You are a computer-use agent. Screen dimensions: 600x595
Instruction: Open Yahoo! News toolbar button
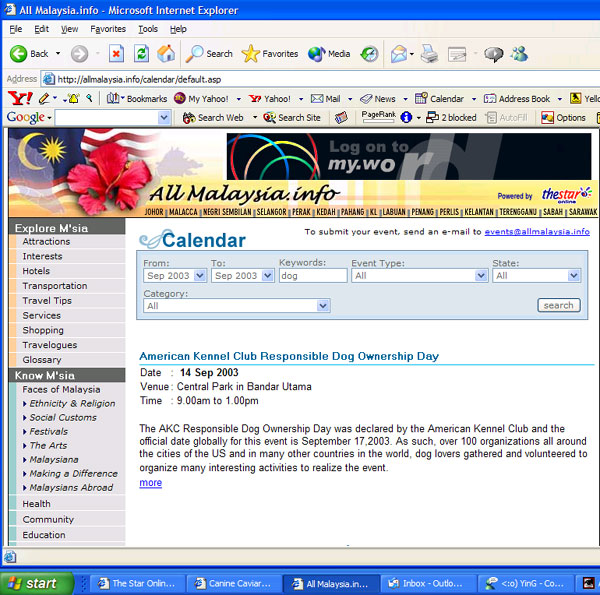(x=378, y=99)
